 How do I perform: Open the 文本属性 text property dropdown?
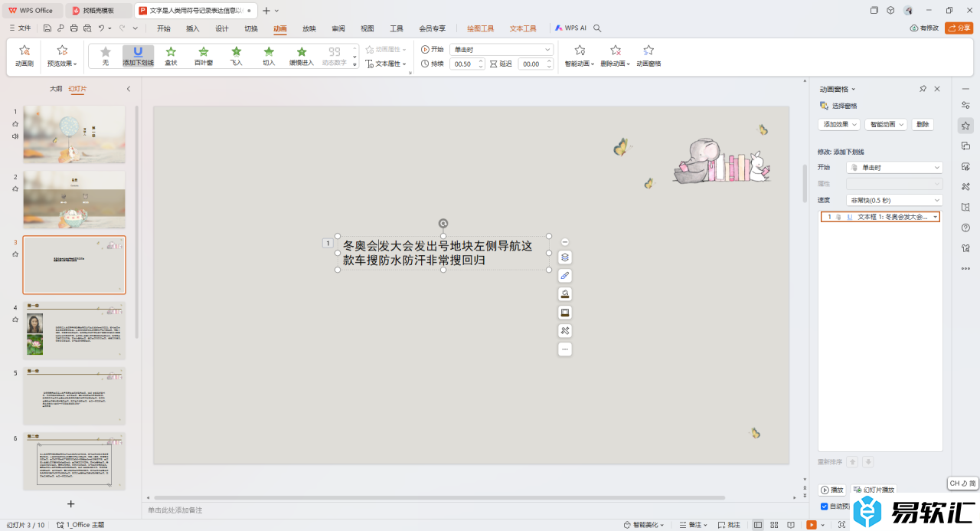[386, 64]
